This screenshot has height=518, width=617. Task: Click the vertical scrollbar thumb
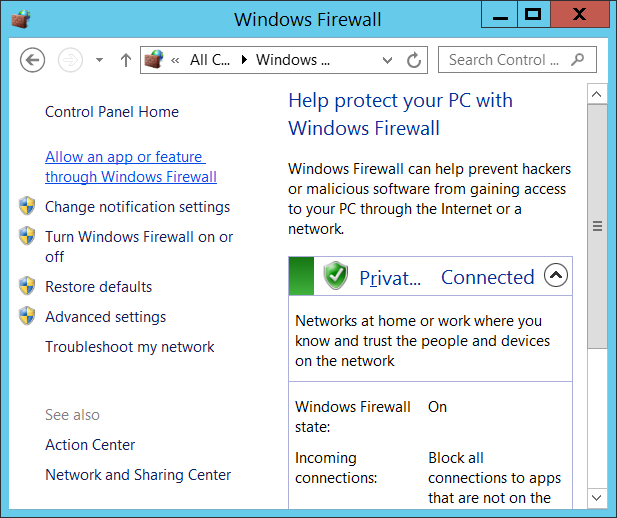597,226
